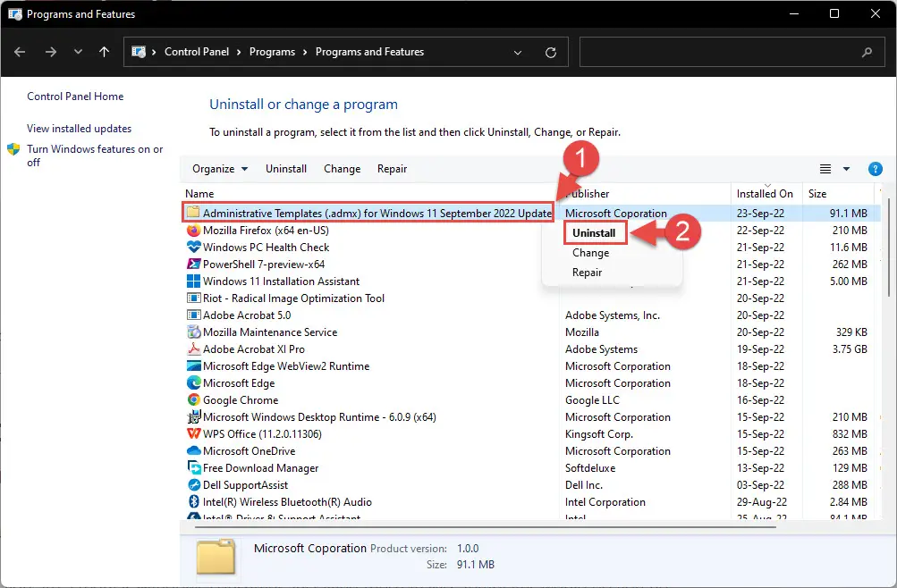Sort by Installed On column header
The height and width of the screenshot is (588, 897).
pos(765,194)
